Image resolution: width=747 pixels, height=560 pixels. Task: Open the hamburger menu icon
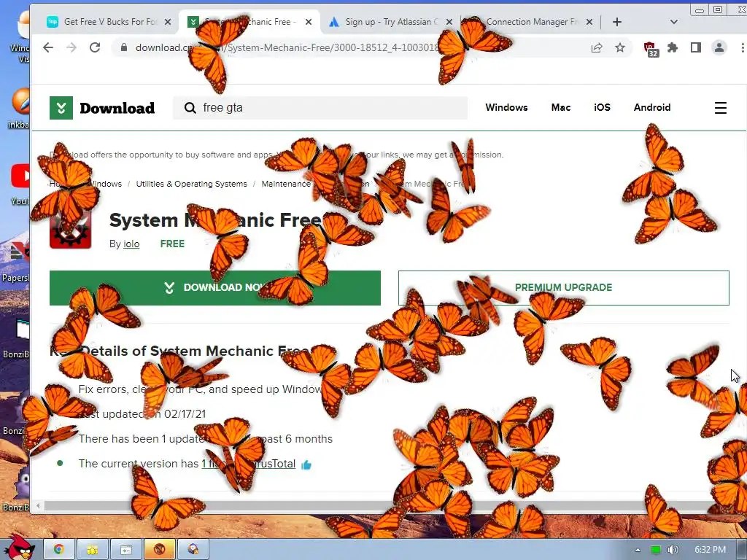tap(721, 108)
